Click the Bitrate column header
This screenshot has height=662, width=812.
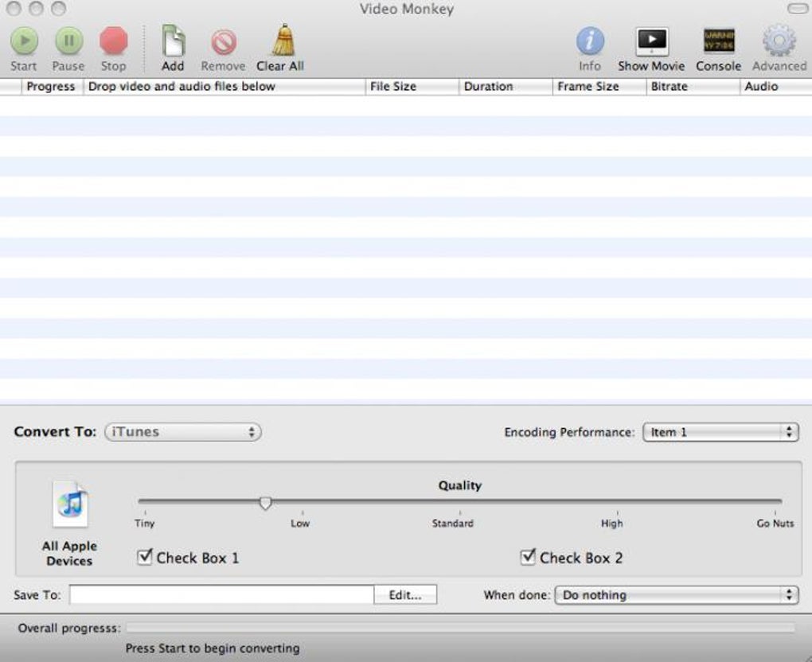tap(693, 87)
